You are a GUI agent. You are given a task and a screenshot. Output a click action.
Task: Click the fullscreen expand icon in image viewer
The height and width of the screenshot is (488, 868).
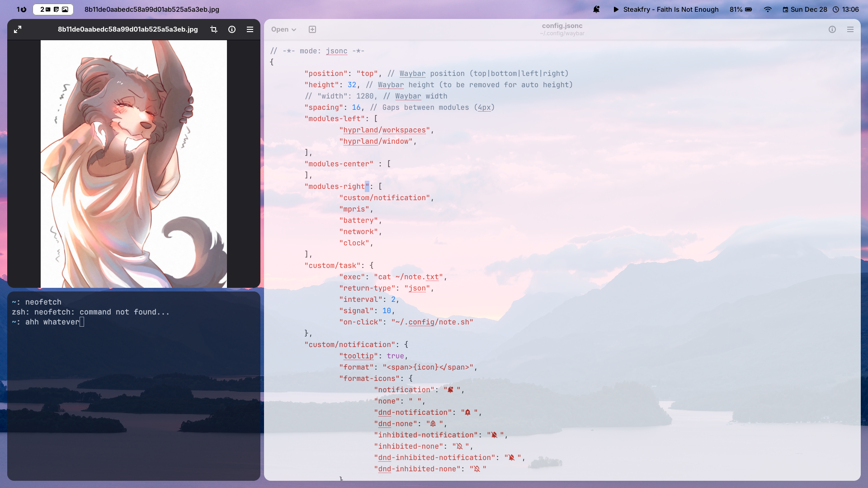[x=18, y=29]
